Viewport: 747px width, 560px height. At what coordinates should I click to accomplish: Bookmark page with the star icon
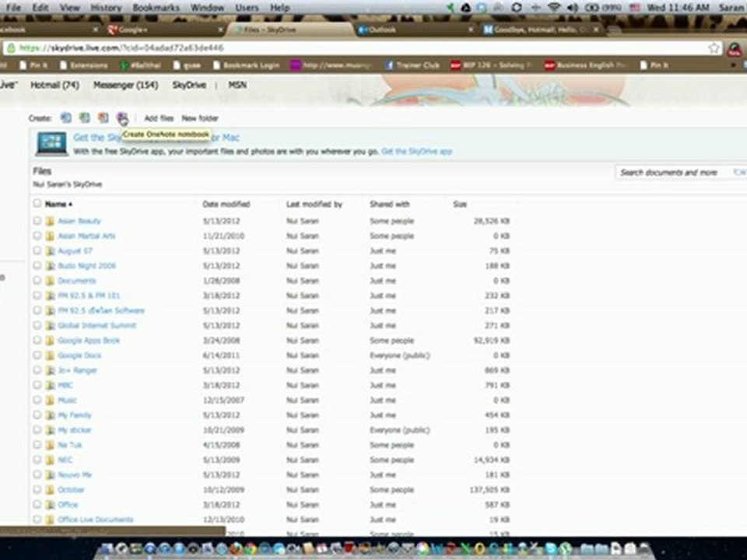(x=714, y=48)
